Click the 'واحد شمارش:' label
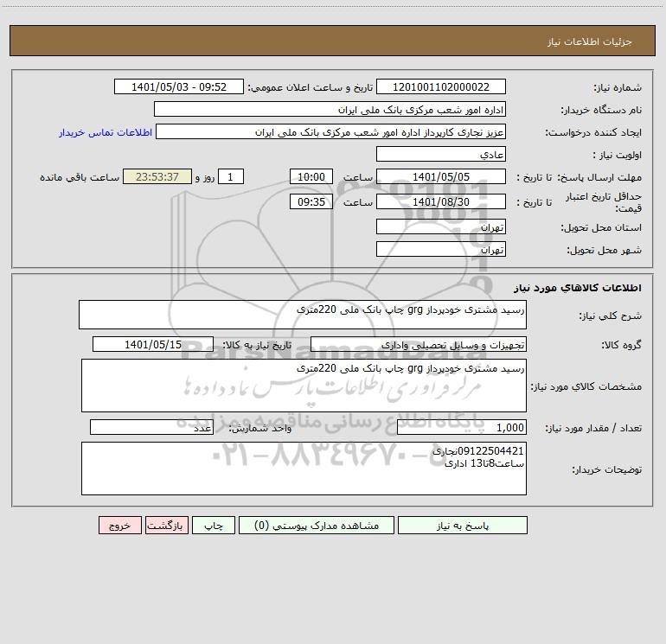This screenshot has width=666, height=644. 260,429
